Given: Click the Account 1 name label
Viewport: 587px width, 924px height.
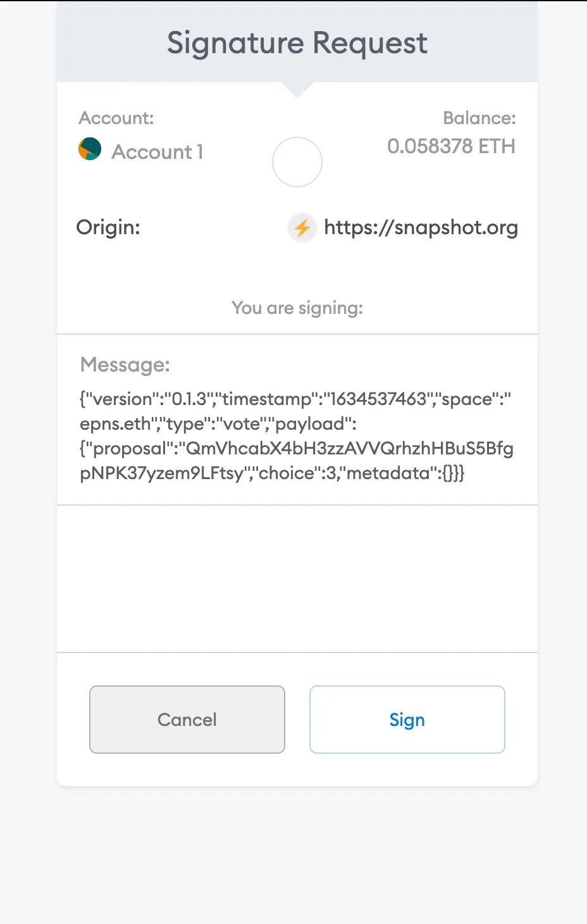Looking at the screenshot, I should point(157,152).
